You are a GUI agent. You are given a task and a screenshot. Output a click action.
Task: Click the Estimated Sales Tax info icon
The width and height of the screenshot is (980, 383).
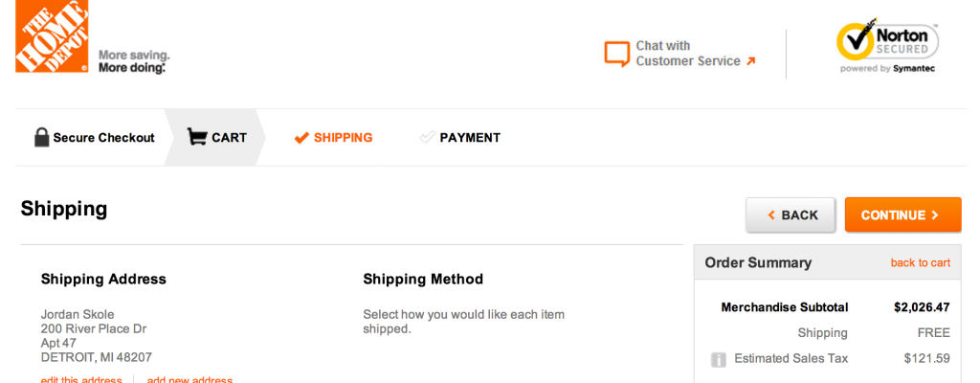click(719, 359)
